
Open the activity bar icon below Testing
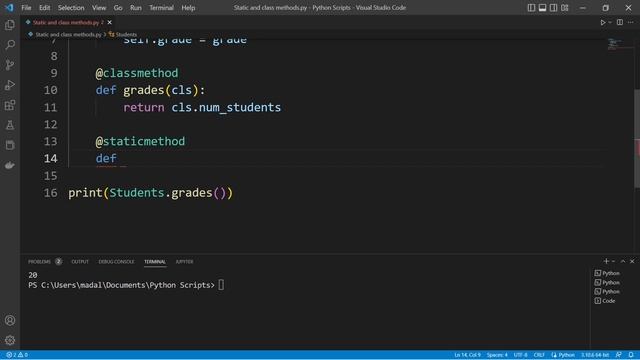(10, 145)
